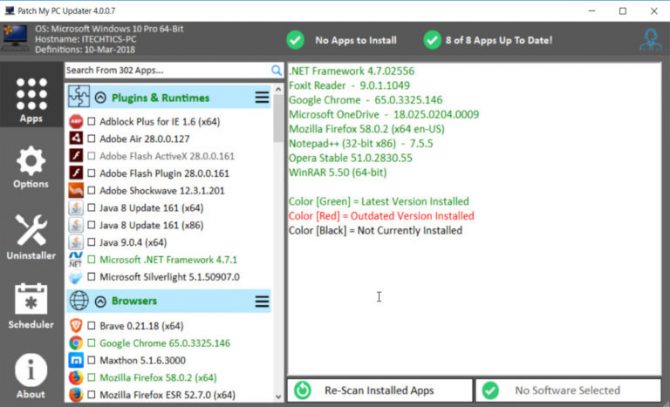This screenshot has width=670, height=407.
Task: Click the Browsers header label
Action: (x=134, y=301)
